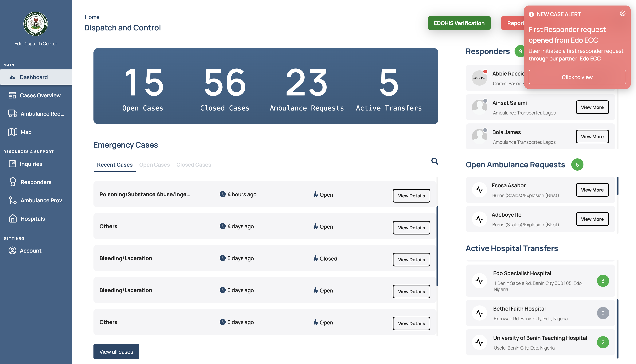Switch to the Open Cases tab

pyautogui.click(x=154, y=165)
